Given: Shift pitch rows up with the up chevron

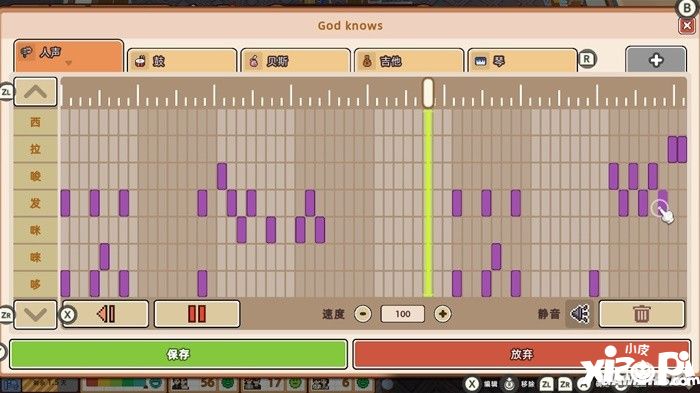Looking at the screenshot, I should click(35, 92).
